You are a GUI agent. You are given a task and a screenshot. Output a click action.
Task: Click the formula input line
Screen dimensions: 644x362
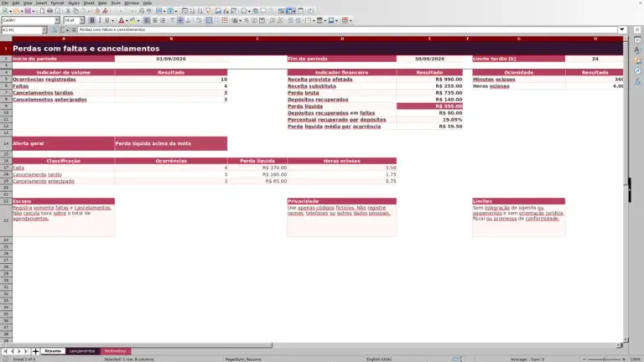pyautogui.click(x=347, y=29)
